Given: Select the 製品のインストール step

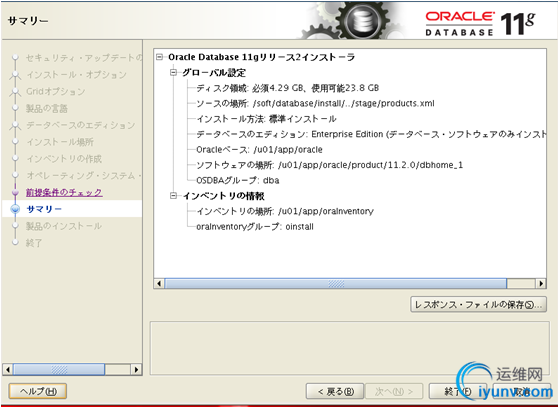Looking at the screenshot, I should point(64,226).
